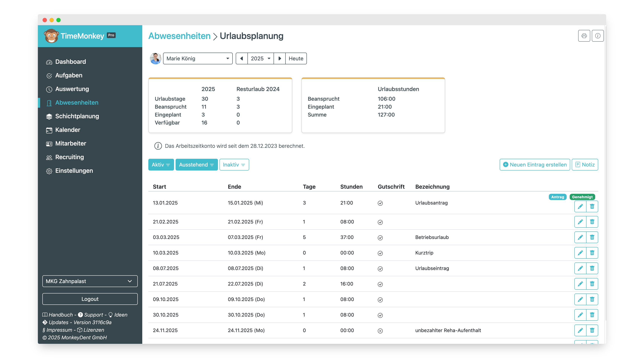Delete the unbezahlter Reha-Aufenthalt entry
644x358 pixels.
coord(592,330)
